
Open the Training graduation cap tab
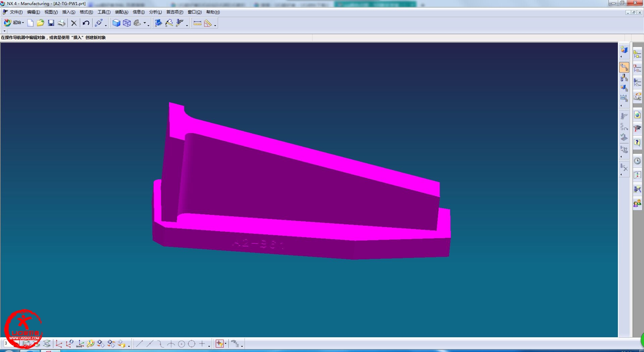point(637,129)
